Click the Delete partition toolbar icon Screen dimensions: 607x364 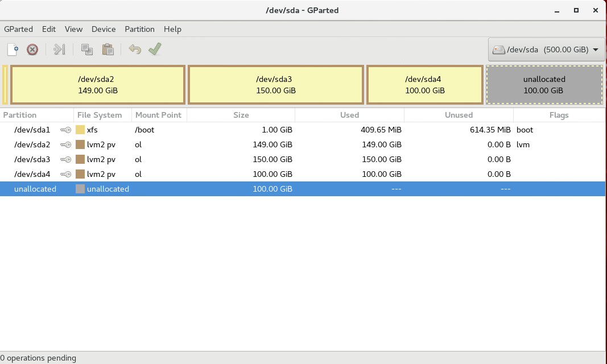pos(32,49)
